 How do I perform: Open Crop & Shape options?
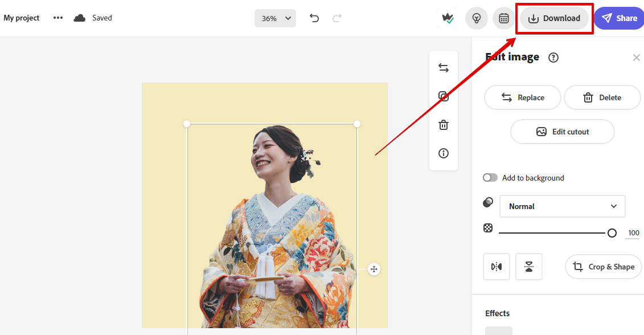[603, 267]
